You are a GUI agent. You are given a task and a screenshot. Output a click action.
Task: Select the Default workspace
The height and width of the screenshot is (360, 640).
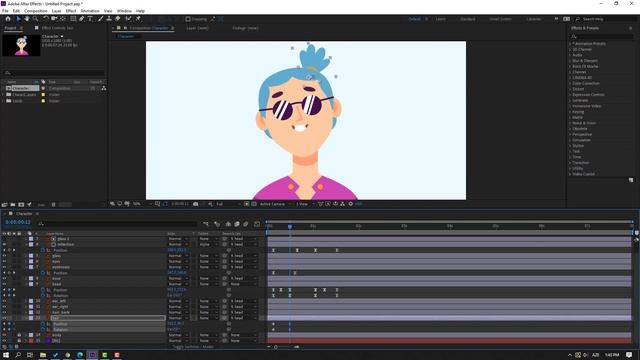(414, 19)
